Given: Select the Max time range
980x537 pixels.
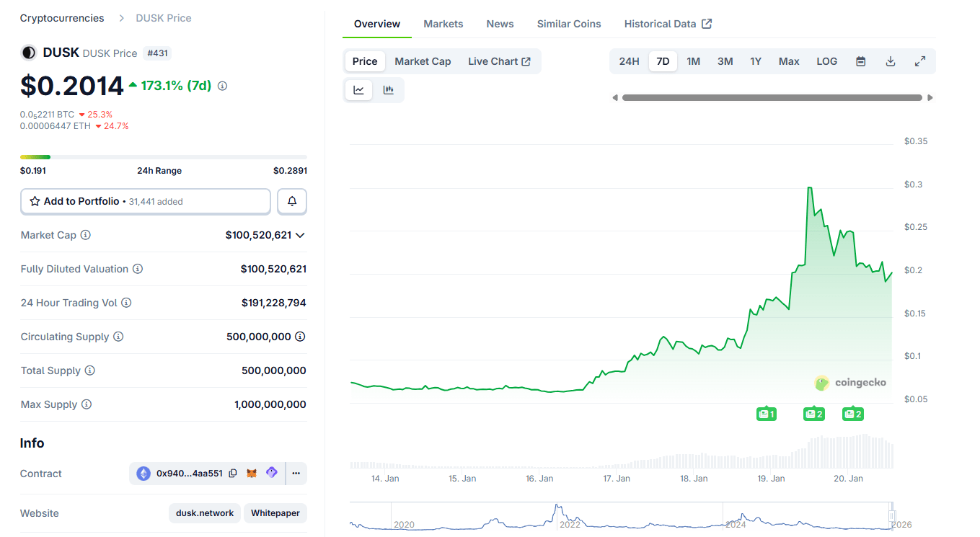Looking at the screenshot, I should click(x=789, y=61).
